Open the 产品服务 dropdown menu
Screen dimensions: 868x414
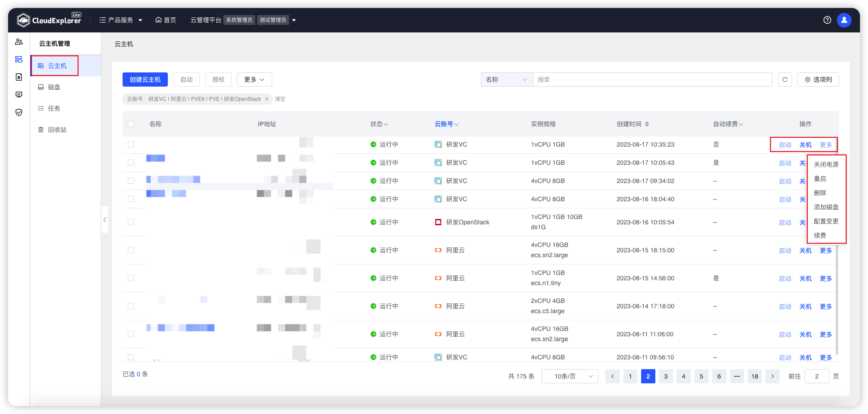121,20
